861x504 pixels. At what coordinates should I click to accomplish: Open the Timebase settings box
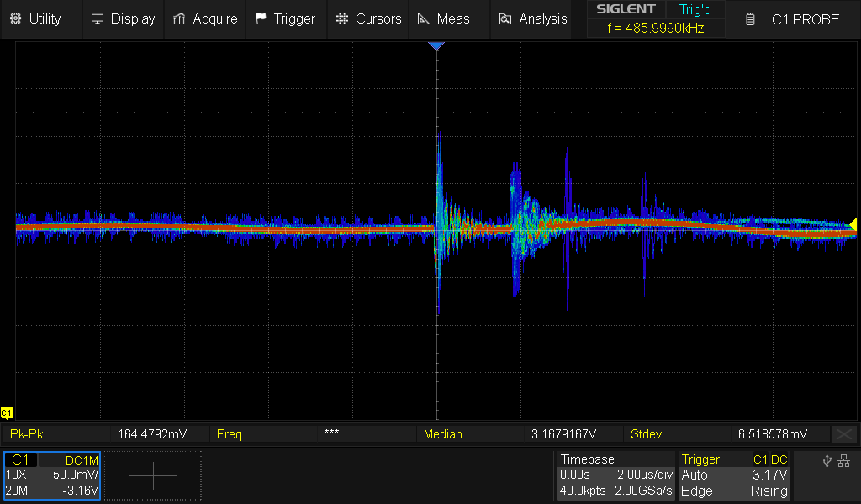coord(615,475)
